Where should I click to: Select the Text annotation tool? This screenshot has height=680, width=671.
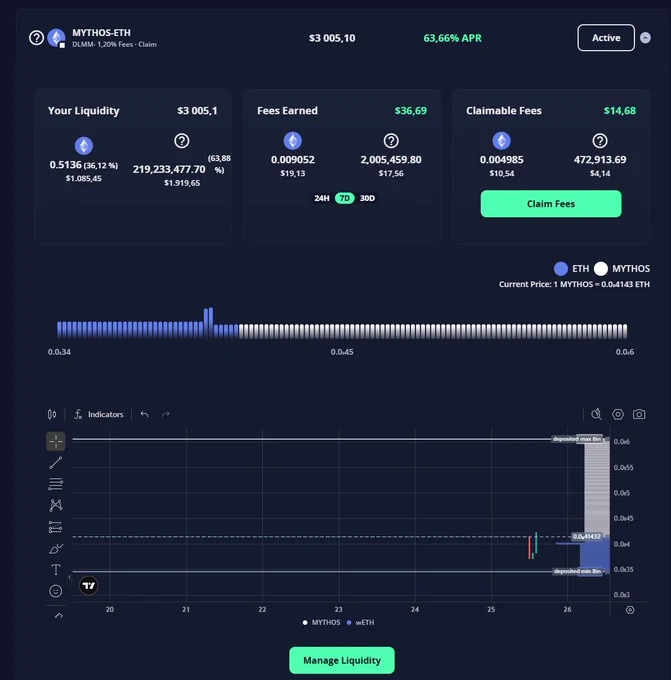pyautogui.click(x=56, y=569)
